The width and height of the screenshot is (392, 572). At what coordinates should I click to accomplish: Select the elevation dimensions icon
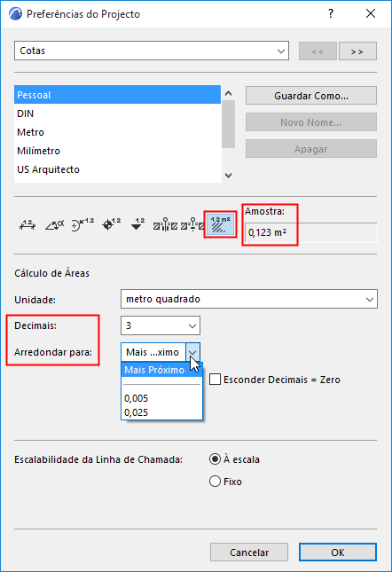pyautogui.click(x=137, y=224)
